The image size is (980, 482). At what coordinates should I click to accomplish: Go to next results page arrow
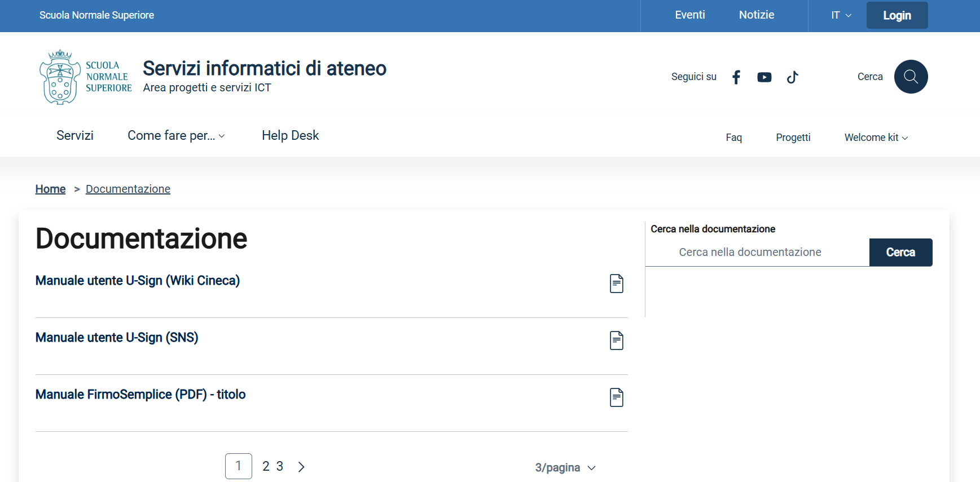point(301,467)
